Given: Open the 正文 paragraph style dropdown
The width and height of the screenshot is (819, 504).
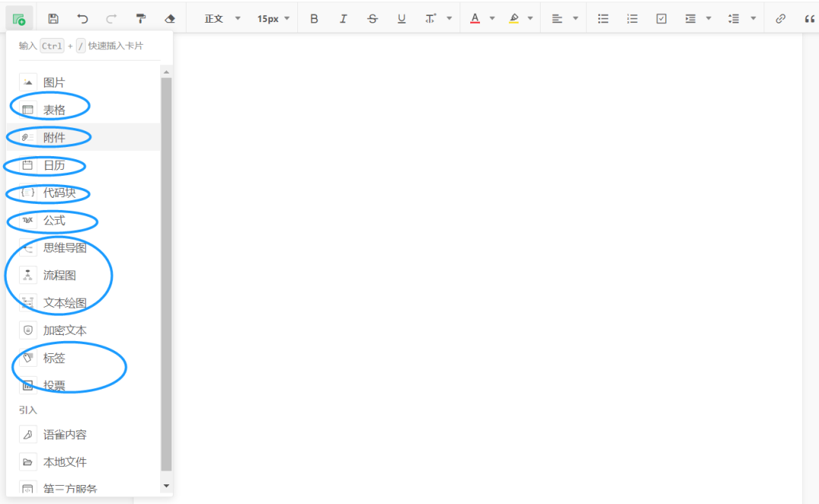Looking at the screenshot, I should point(222,19).
